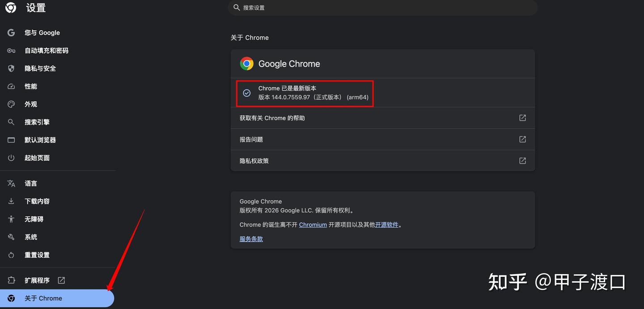Screen dimensions: 644x309
Task: Click the 关于 Chrome section heading
Action: click(250, 38)
